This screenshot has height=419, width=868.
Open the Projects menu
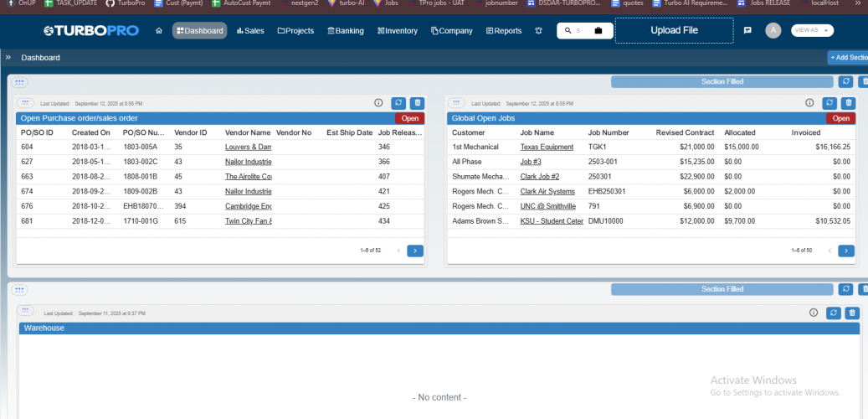295,30
